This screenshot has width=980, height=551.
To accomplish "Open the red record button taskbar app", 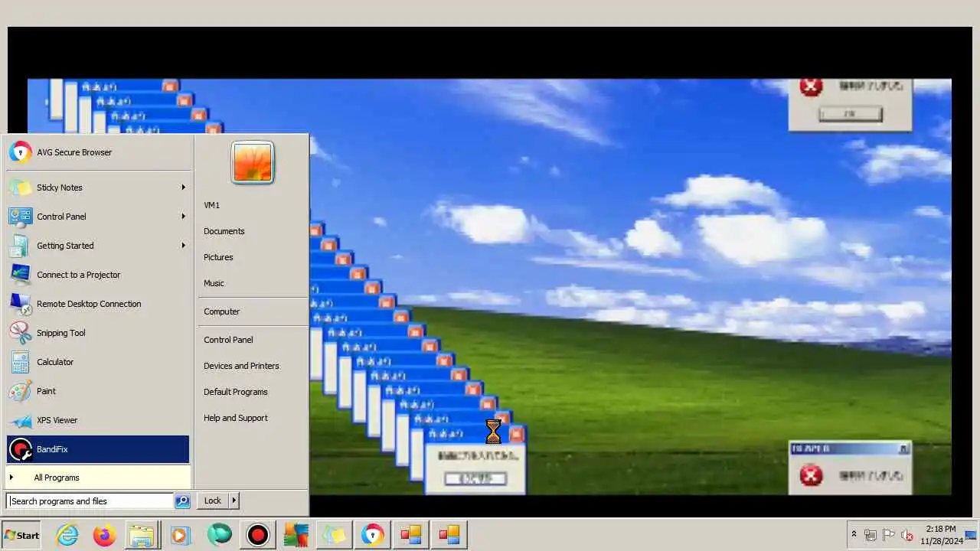I will tap(258, 535).
